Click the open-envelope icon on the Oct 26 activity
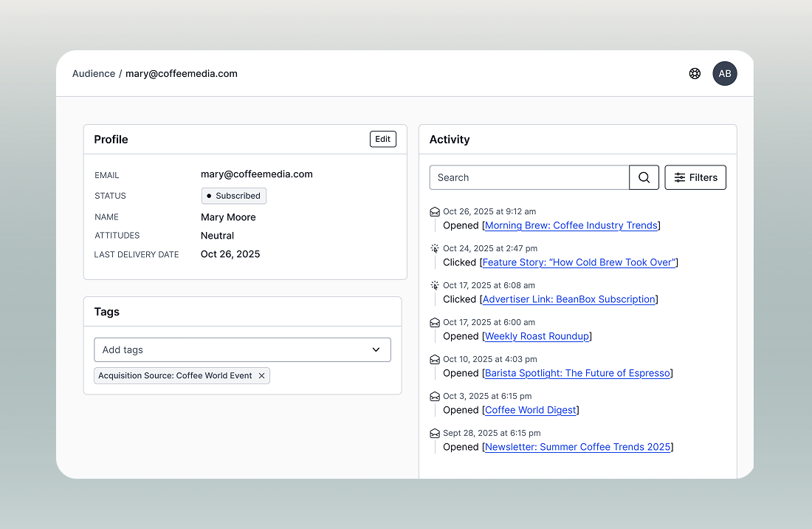Screen dimensions: 812x529 pyautogui.click(x=435, y=211)
